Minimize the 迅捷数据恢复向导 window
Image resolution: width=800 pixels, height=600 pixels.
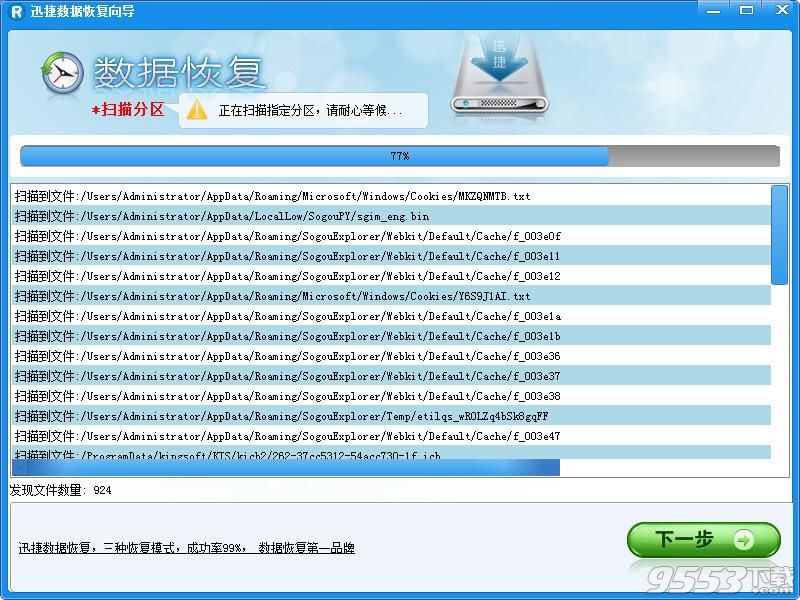coord(713,10)
